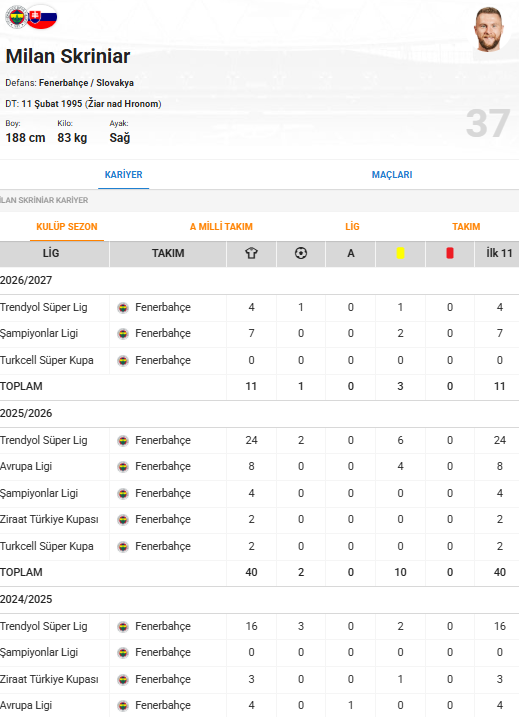Click Fenerbahçe crest in 2026/2027 Turkcell Süper Kupa row

[x=123, y=361]
